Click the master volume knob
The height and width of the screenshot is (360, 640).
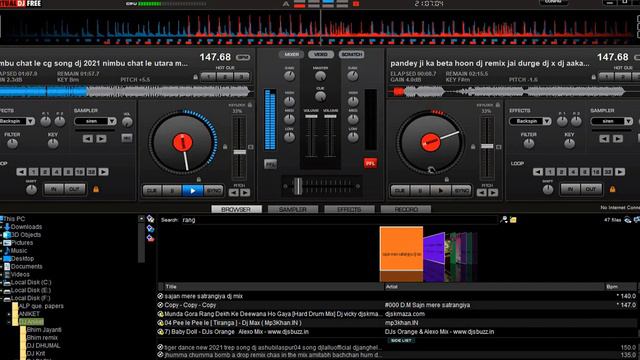tap(320, 76)
